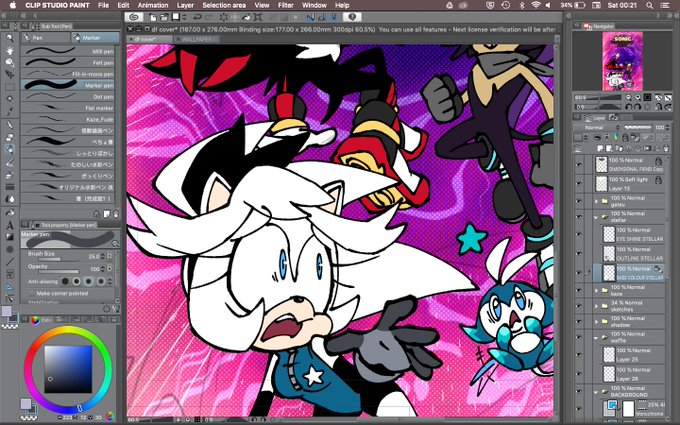
Task: Collapse the waffle layer folder
Action: (x=596, y=337)
